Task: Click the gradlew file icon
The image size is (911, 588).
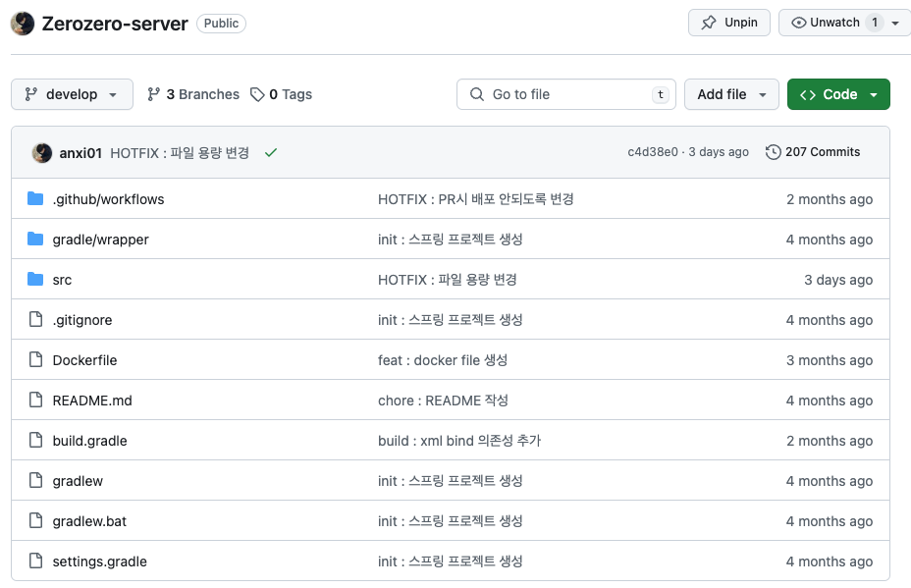Action: [36, 480]
